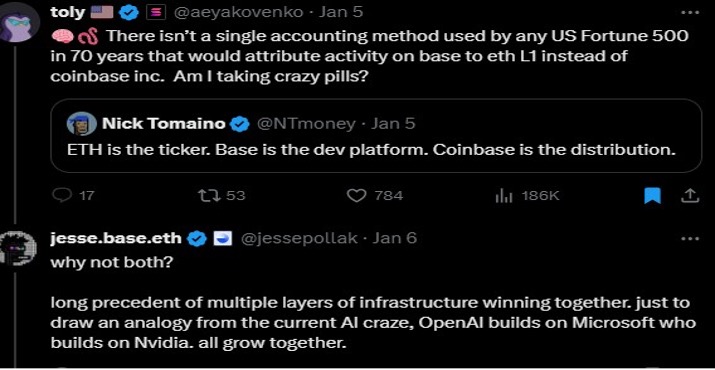
Task: Share toly's tweet via share icon
Action: [690, 196]
